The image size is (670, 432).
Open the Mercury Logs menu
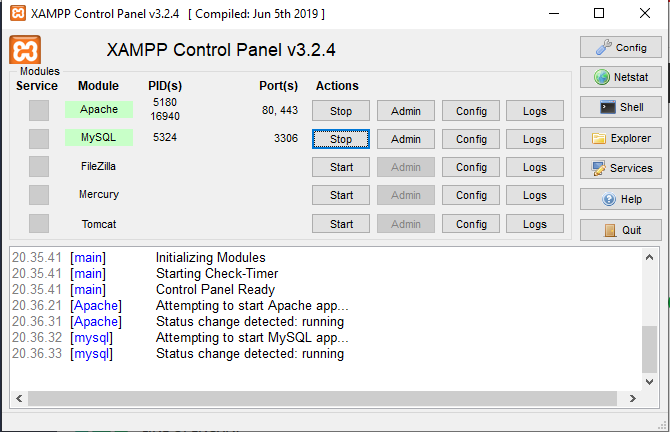click(535, 195)
